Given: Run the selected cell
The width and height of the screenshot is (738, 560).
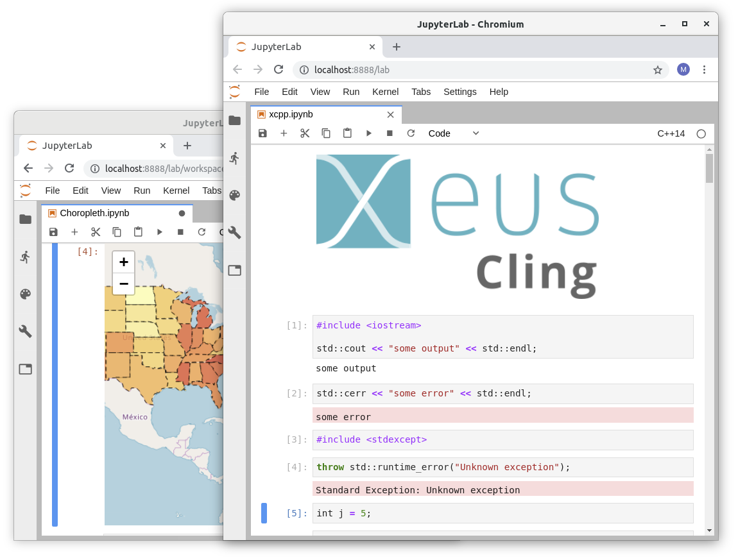Looking at the screenshot, I should (x=368, y=133).
